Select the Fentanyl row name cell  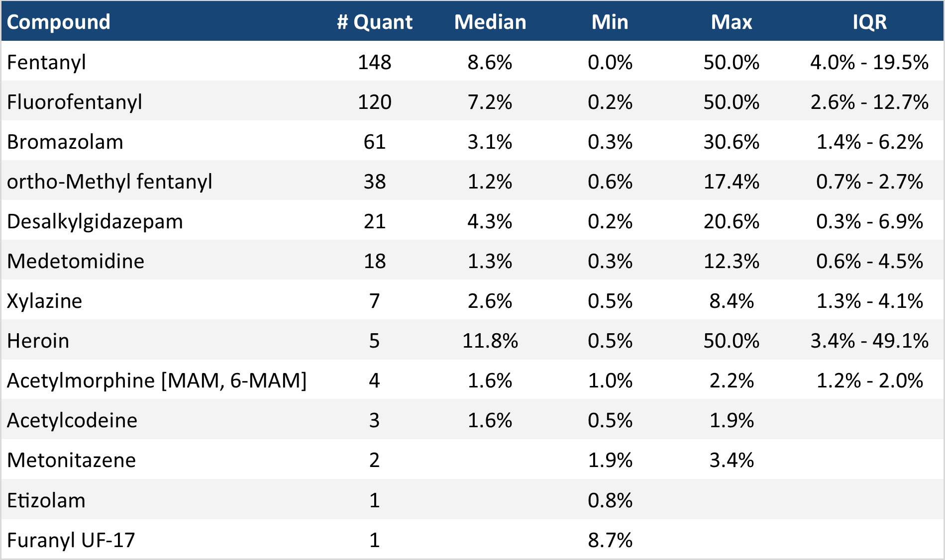[x=46, y=62]
